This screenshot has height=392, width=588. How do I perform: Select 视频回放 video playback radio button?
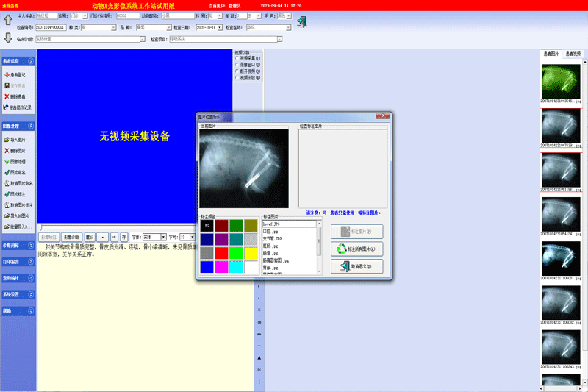coord(237,77)
